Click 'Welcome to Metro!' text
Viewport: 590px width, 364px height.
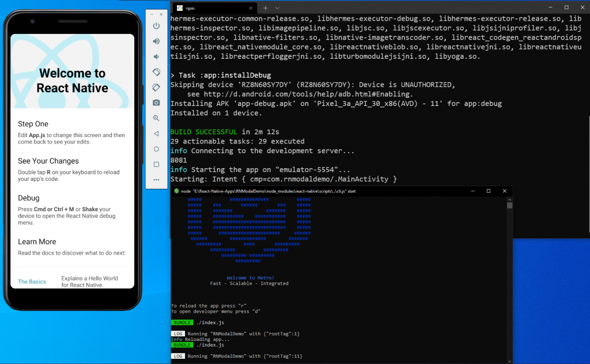[x=250, y=278]
